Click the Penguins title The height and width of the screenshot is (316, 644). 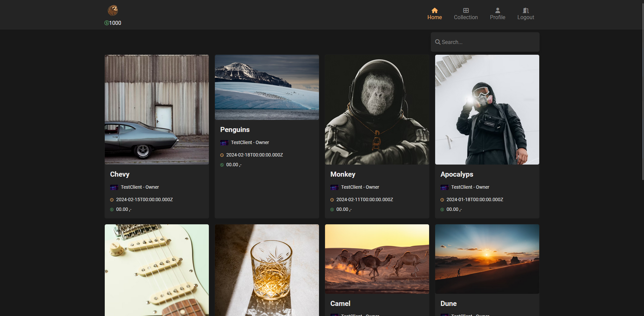coord(235,130)
